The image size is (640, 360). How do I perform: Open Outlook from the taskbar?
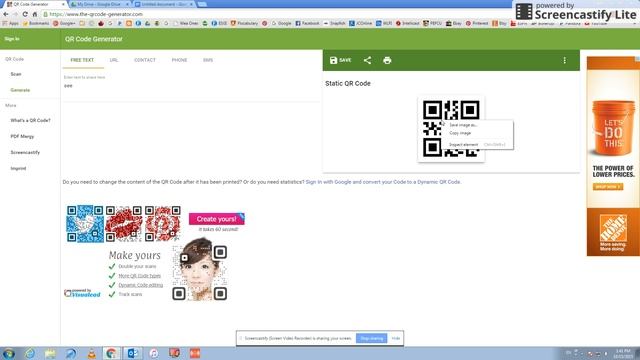coord(133,353)
